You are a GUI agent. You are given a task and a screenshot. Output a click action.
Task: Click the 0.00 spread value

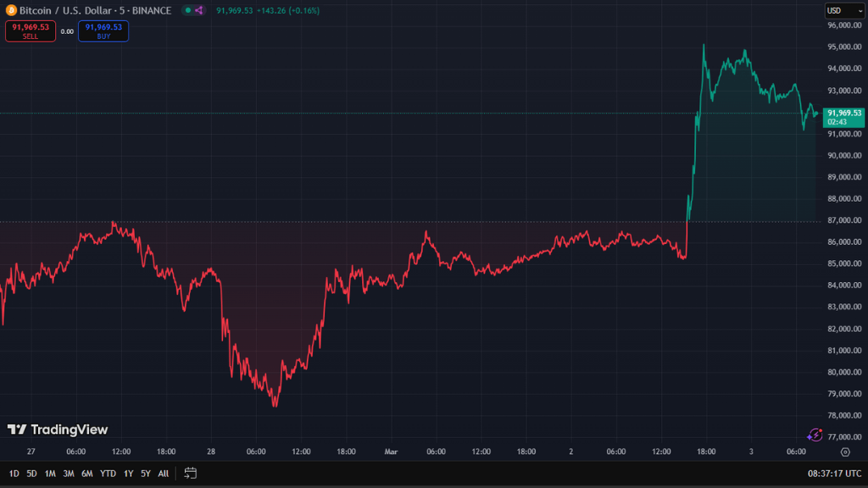(67, 31)
